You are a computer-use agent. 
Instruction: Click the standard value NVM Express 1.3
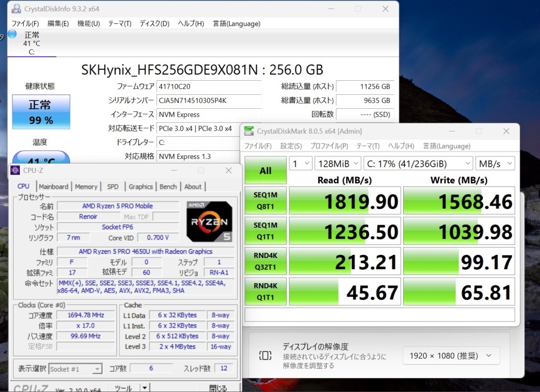[199, 156]
